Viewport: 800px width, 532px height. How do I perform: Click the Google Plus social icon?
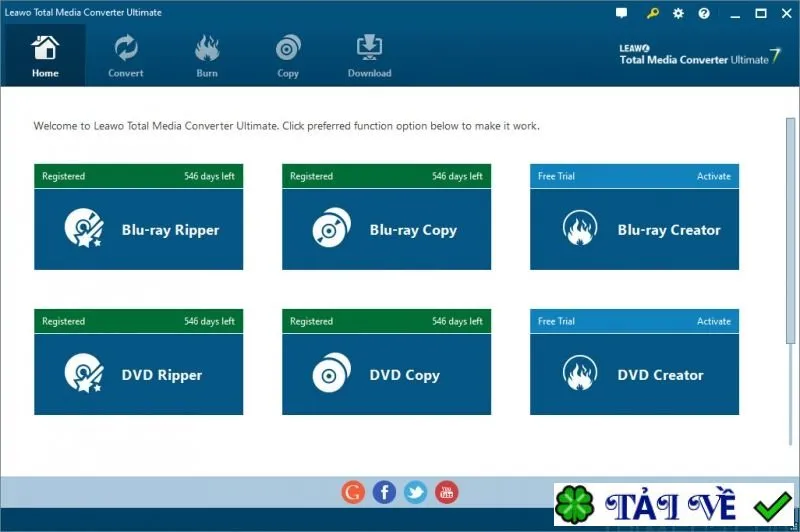click(353, 492)
